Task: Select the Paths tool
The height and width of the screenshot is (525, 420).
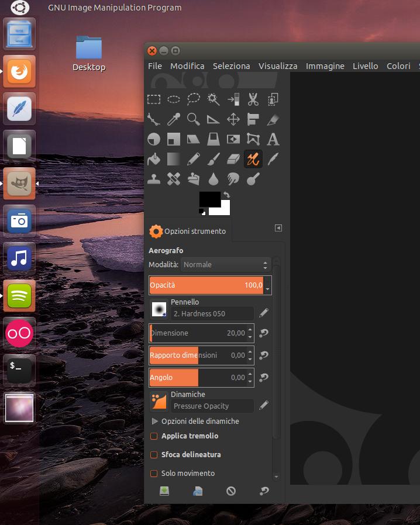Action: coord(154,119)
